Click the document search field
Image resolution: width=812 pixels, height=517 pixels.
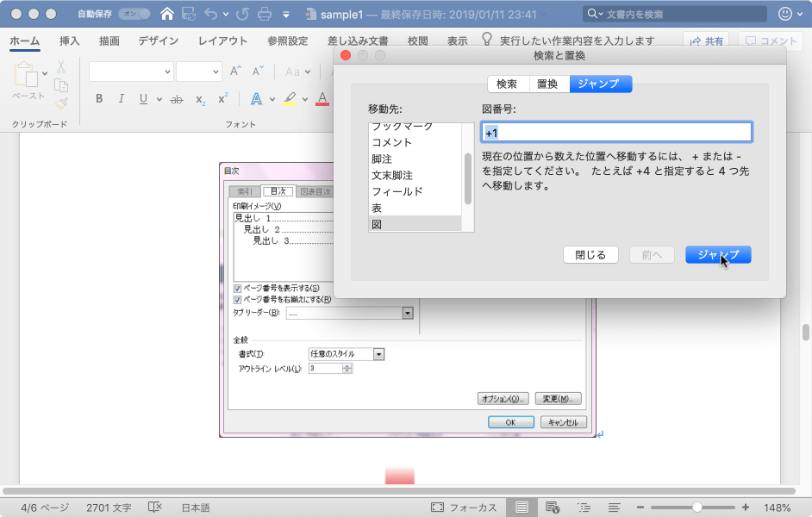point(675,14)
